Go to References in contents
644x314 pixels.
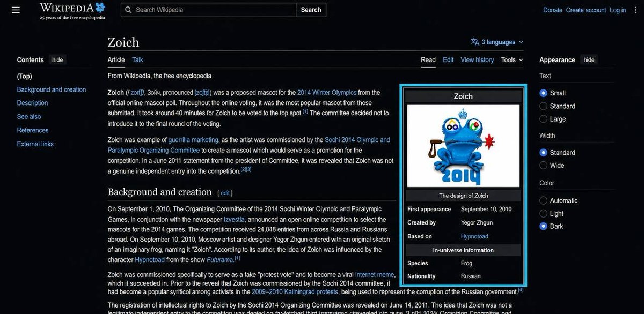(x=33, y=130)
